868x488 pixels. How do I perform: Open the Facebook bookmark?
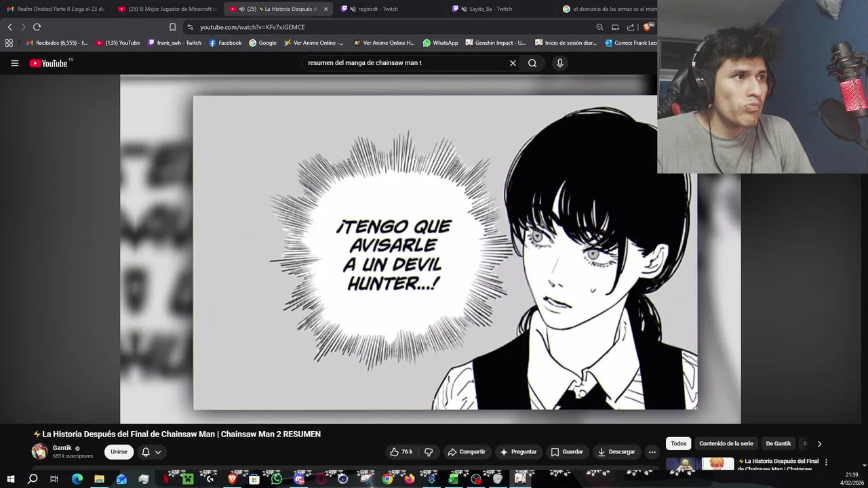click(225, 43)
